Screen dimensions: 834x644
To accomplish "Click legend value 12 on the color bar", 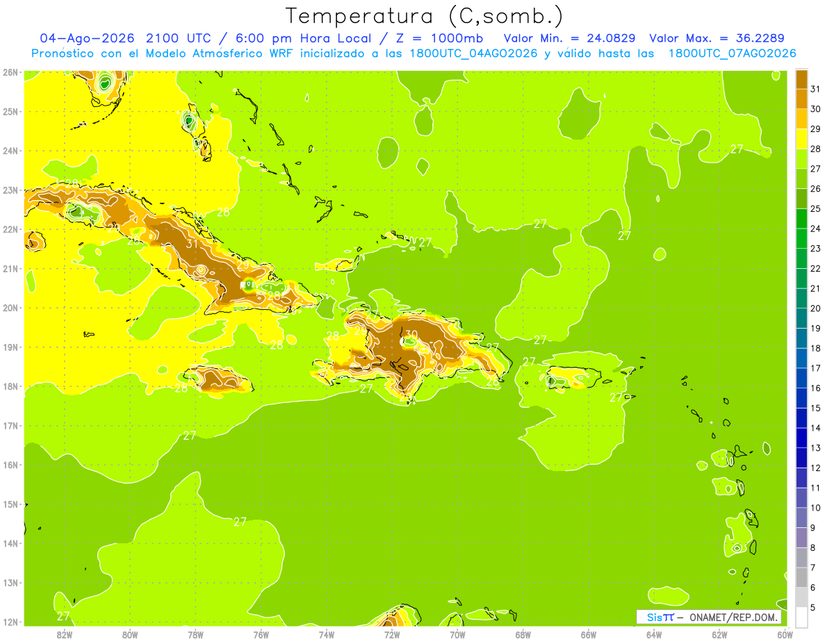I will coord(815,468).
